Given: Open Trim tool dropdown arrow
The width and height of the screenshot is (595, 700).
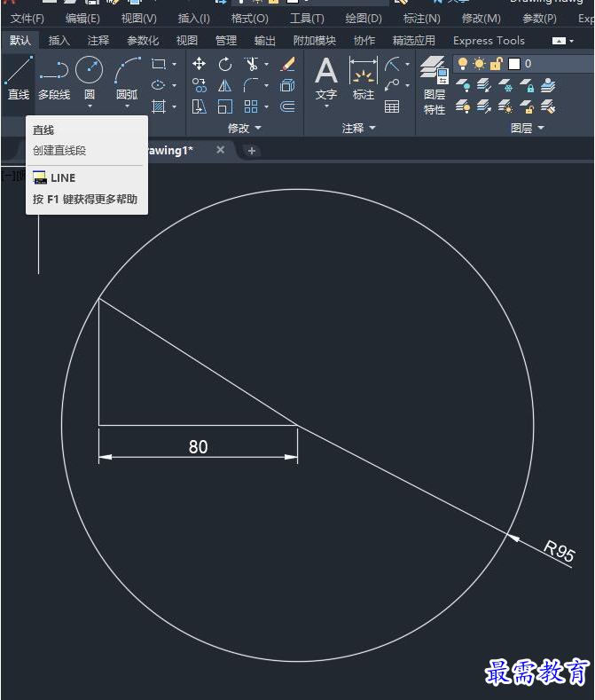Looking at the screenshot, I should [x=267, y=64].
